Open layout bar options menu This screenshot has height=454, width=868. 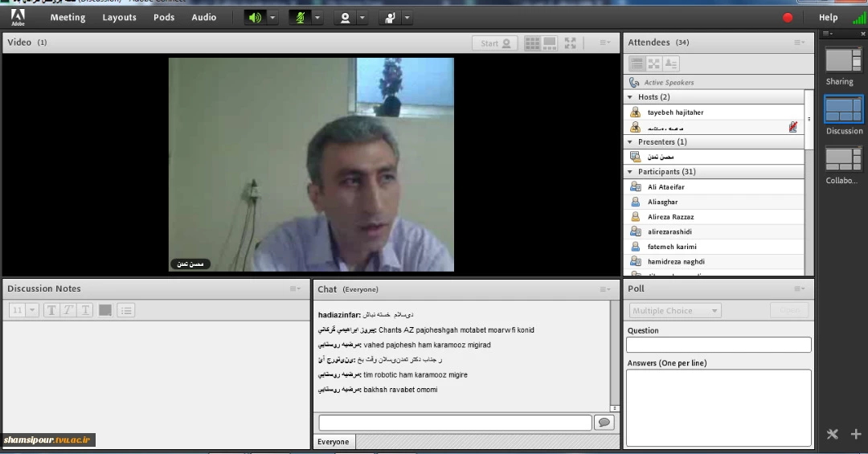point(827,34)
